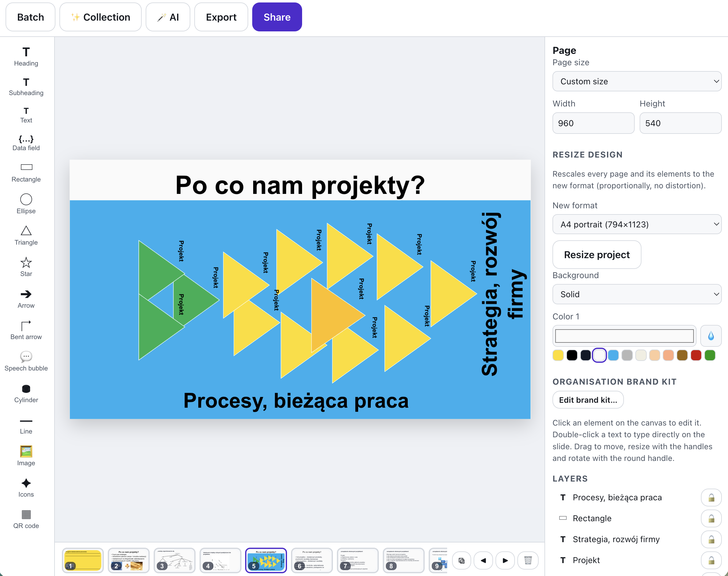Open the Background type dropdown
Screen dimensions: 728x576
click(x=637, y=294)
